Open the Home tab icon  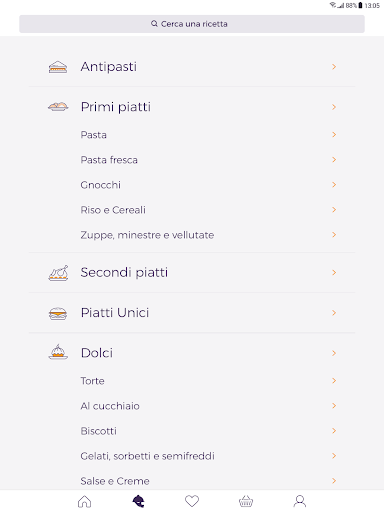click(84, 501)
